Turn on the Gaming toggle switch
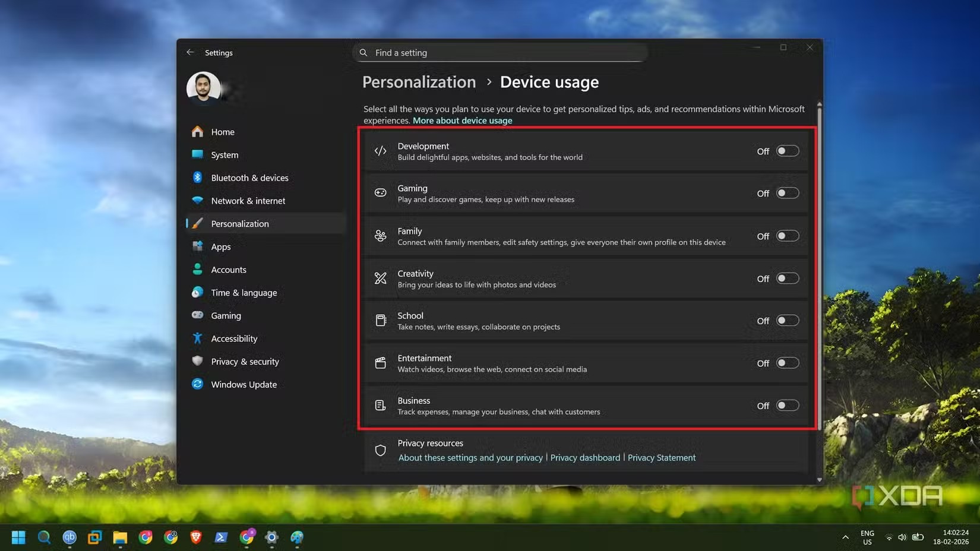Viewport: 980px width, 551px height. [x=787, y=193]
